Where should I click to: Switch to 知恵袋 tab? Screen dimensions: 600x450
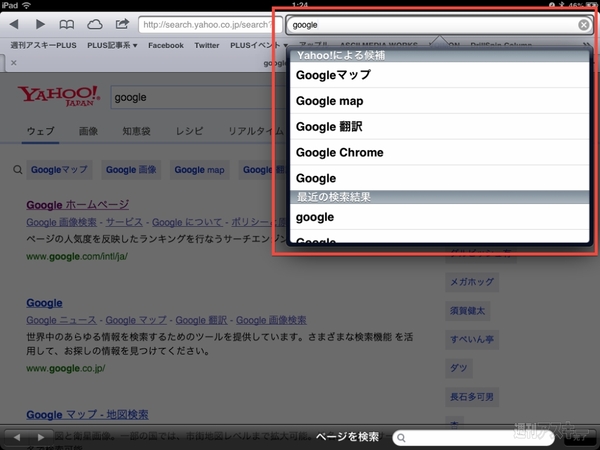click(136, 131)
